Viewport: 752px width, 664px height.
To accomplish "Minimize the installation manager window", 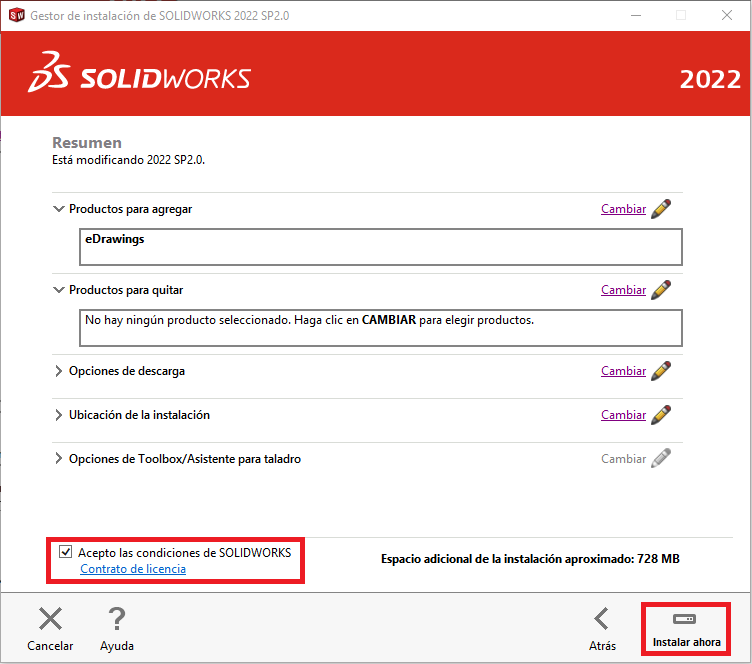I will click(636, 15).
